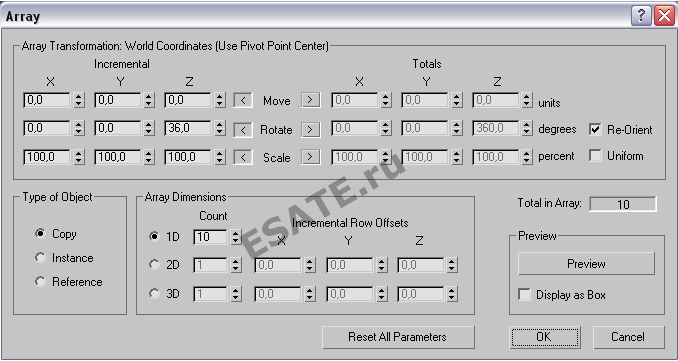Screen dimensions: 678x361
Task: Close the Array dialog window
Action: point(665,16)
